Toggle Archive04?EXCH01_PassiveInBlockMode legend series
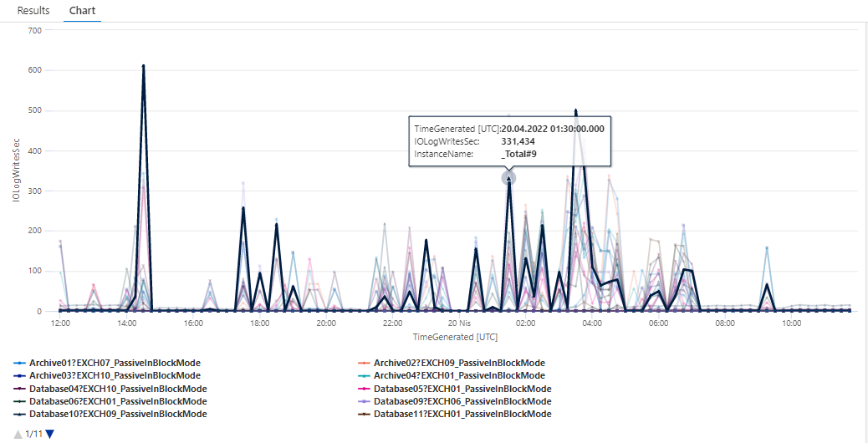This screenshot has height=443, width=868. 452,376
